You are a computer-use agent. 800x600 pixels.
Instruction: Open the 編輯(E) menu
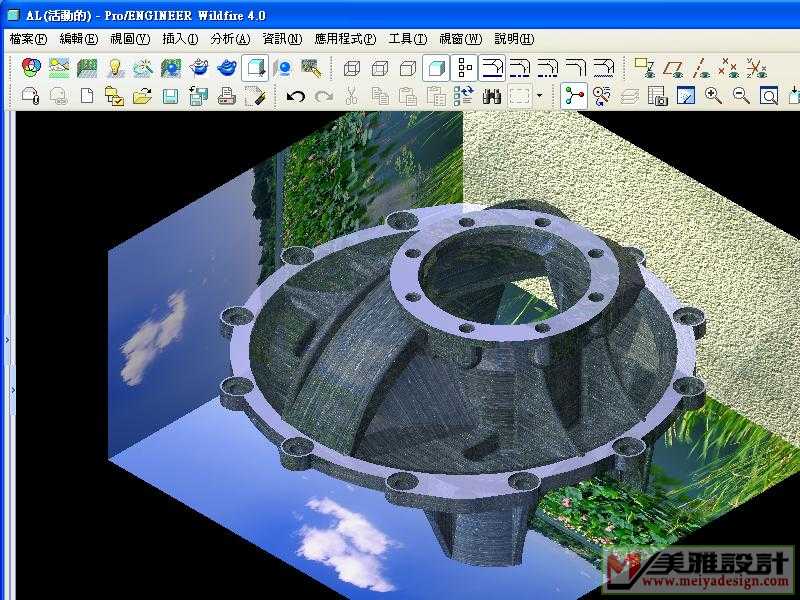(79, 39)
